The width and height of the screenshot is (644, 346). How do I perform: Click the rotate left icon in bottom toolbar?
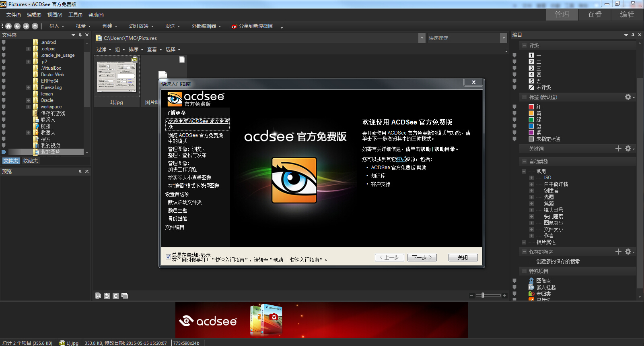pyautogui.click(x=107, y=296)
